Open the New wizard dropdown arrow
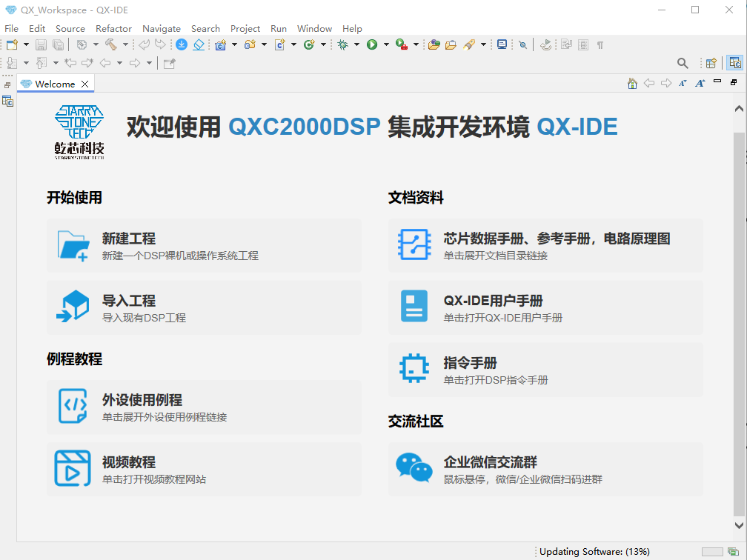 26,44
